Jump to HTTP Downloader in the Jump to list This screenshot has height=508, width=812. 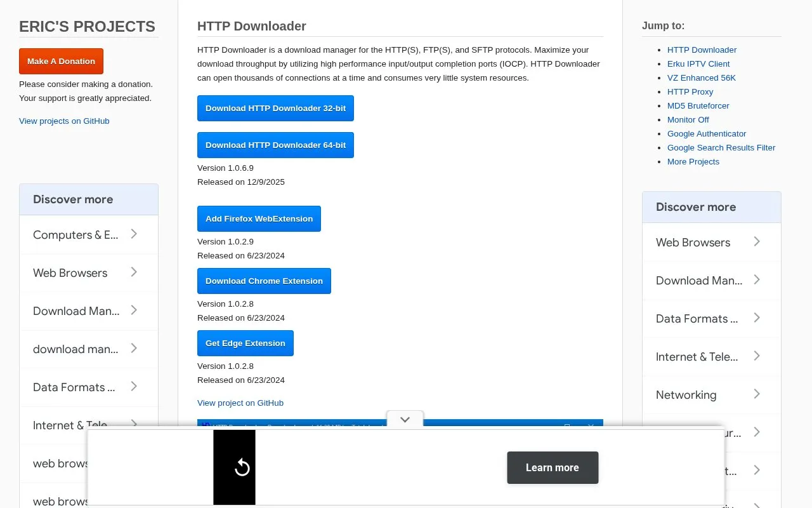click(x=702, y=50)
